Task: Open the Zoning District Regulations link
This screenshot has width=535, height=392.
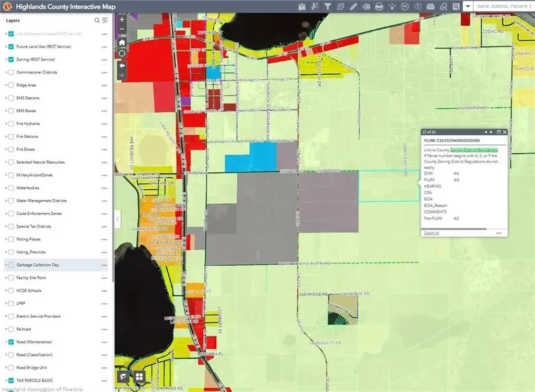Action: (474, 150)
